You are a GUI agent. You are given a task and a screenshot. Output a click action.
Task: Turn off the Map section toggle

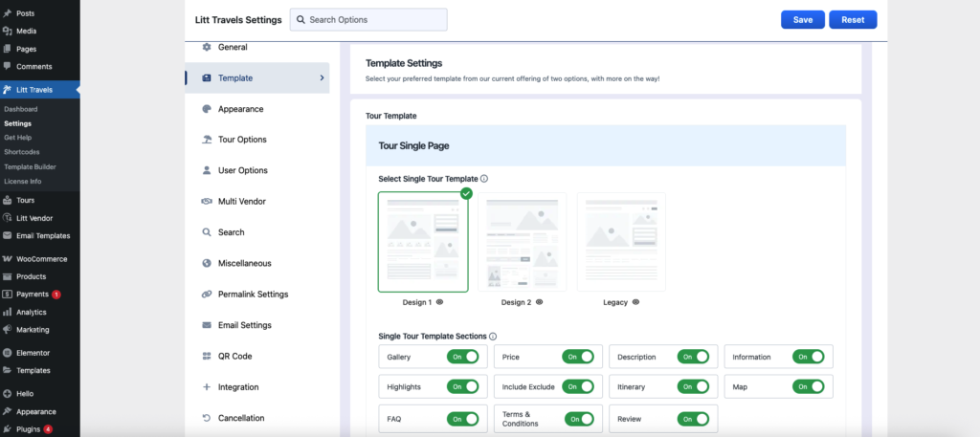(x=808, y=386)
